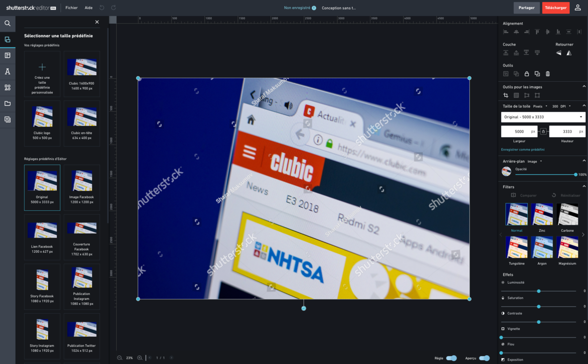The height and width of the screenshot is (364, 588).
Task: Open the text tool sidebar tab
Action: coord(7,72)
